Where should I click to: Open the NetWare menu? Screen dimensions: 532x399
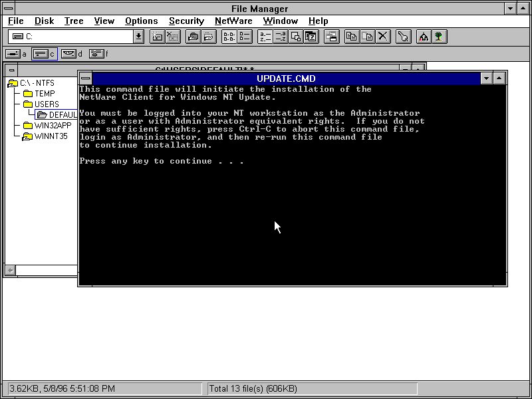click(233, 21)
